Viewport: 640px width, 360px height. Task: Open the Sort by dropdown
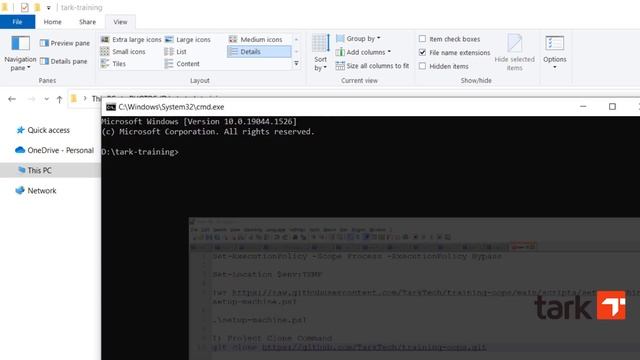click(320, 53)
